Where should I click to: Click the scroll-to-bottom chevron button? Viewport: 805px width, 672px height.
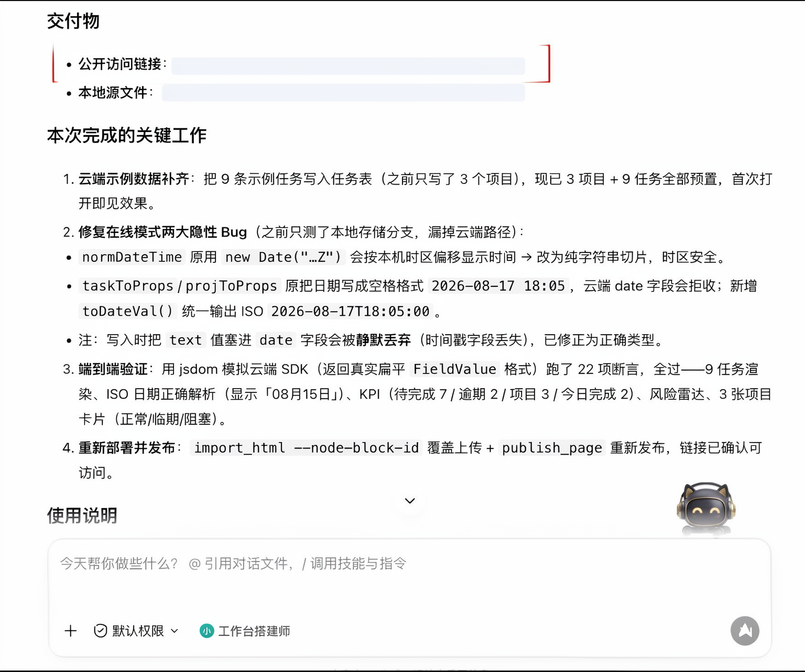point(410,501)
